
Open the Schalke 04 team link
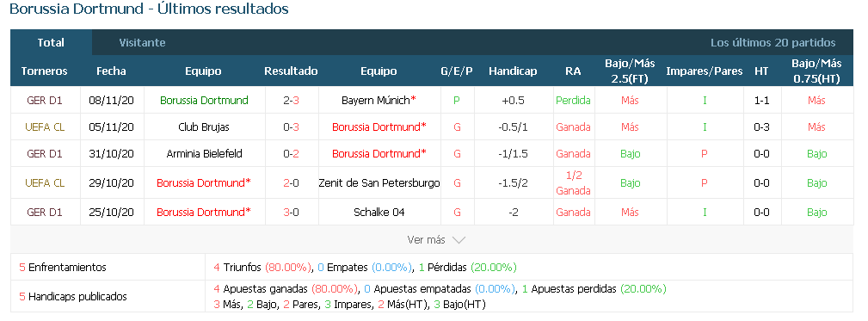click(x=379, y=212)
